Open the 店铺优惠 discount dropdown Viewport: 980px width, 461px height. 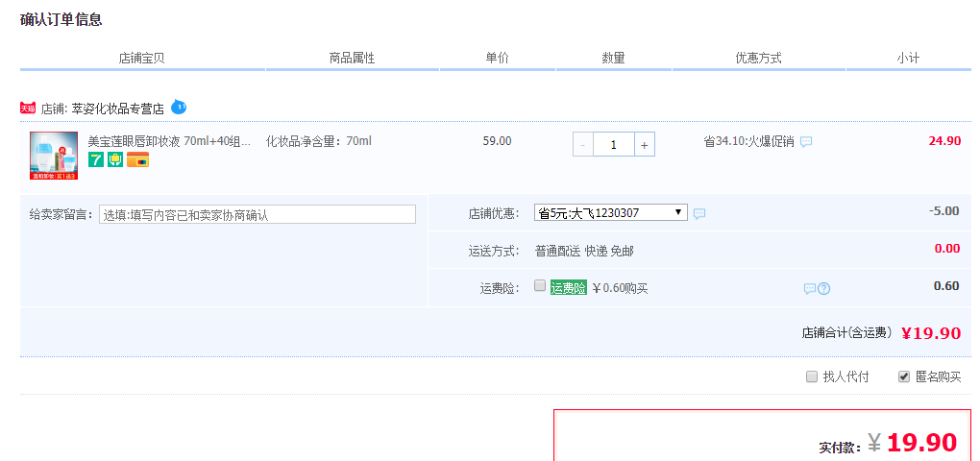pos(610,212)
